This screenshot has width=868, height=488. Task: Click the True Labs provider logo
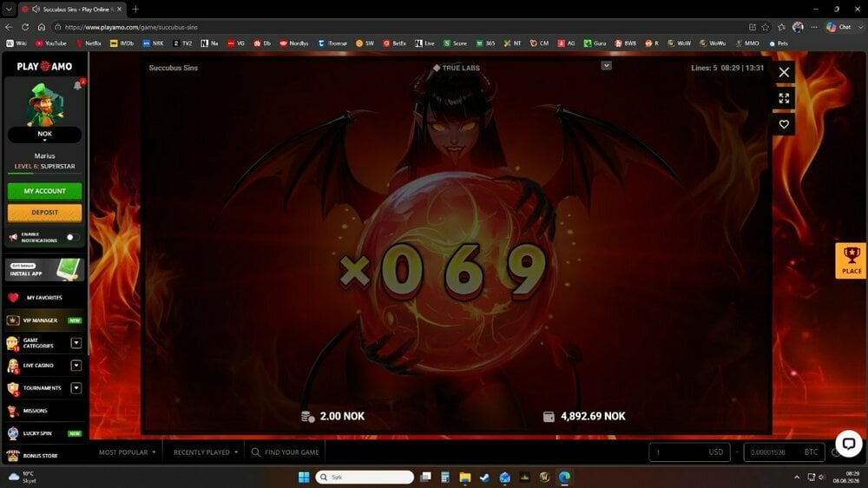pyautogui.click(x=457, y=68)
